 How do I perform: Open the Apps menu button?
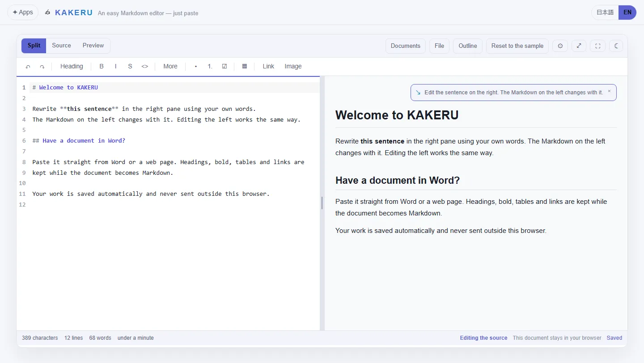(x=23, y=13)
